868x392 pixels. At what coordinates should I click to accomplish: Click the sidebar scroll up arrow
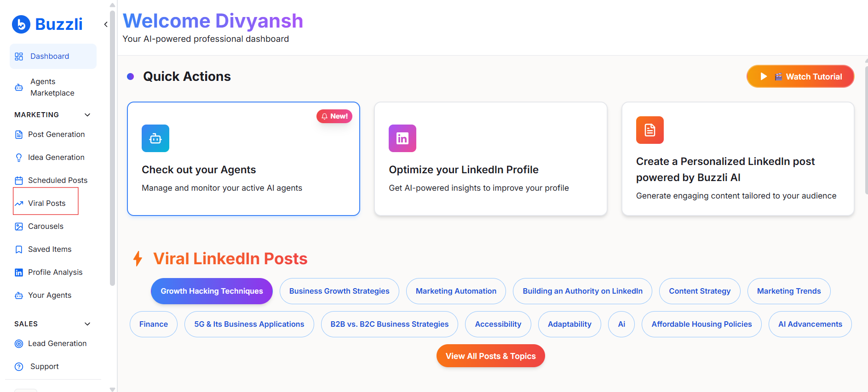click(112, 5)
